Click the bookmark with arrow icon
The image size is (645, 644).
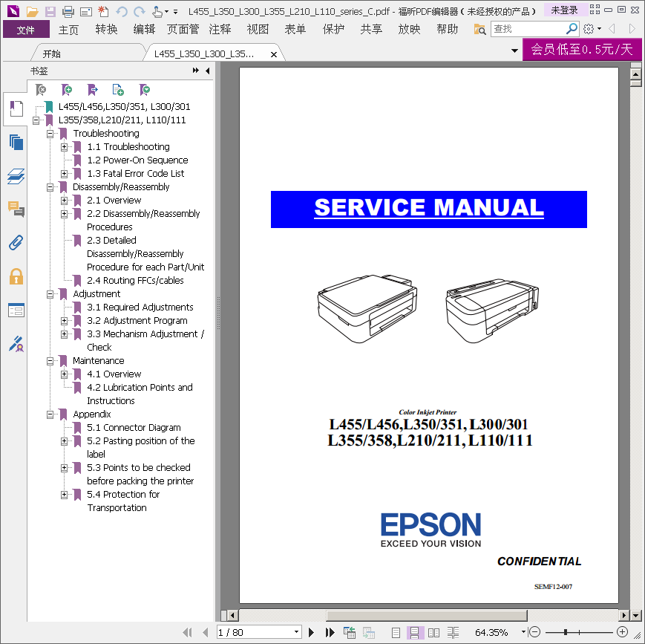(93, 89)
